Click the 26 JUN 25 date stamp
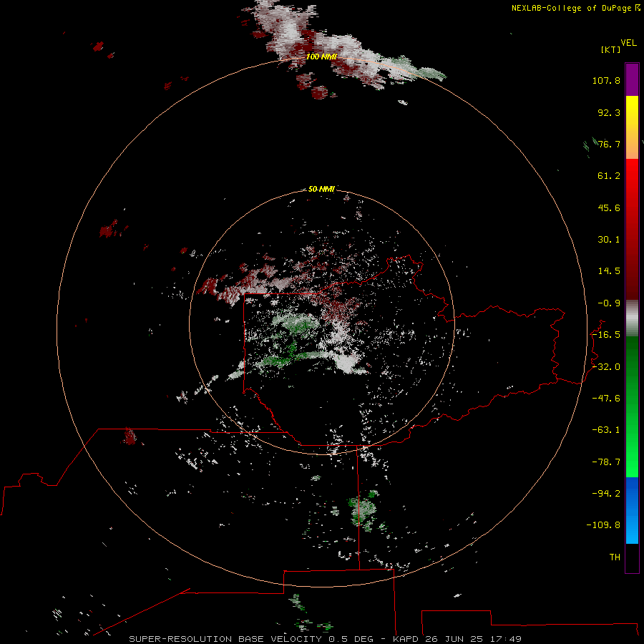The height and width of the screenshot is (644, 644). 456,639
